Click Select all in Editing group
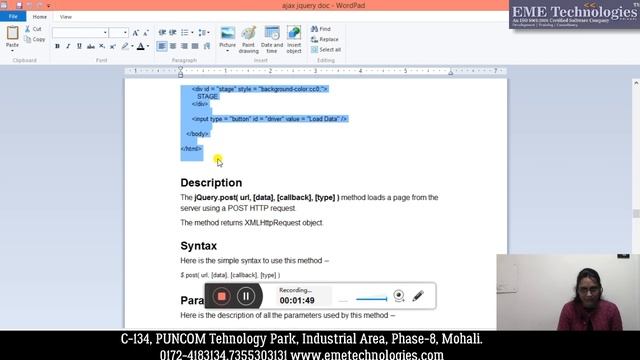Image resolution: width=640 pixels, height=360 pixels. (326, 50)
